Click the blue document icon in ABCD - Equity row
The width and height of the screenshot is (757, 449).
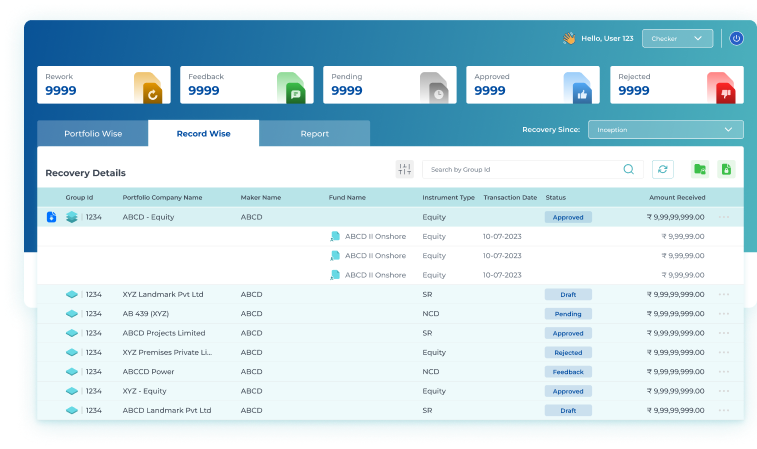point(51,217)
